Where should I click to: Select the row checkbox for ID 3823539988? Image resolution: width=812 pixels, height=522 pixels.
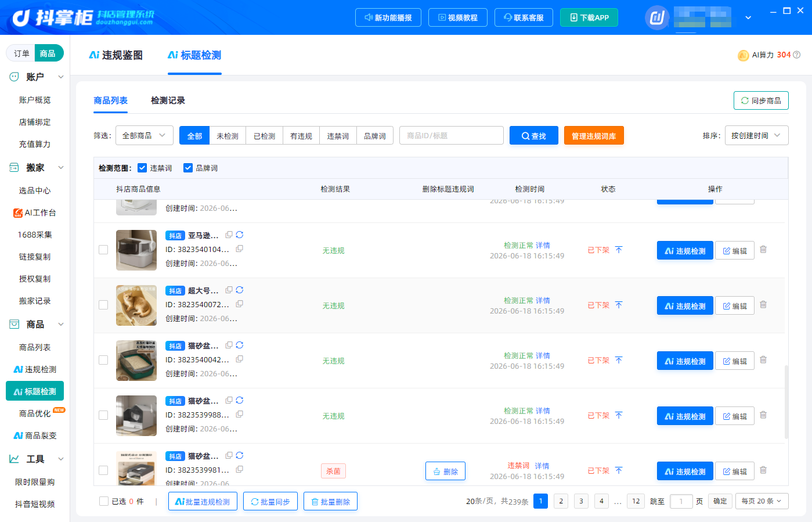(103, 415)
